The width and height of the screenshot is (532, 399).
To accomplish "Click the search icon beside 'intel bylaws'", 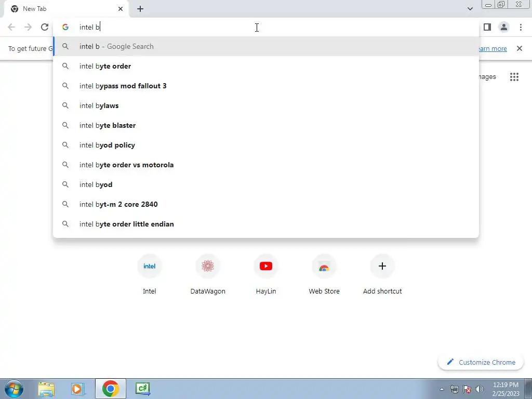I will (x=65, y=105).
